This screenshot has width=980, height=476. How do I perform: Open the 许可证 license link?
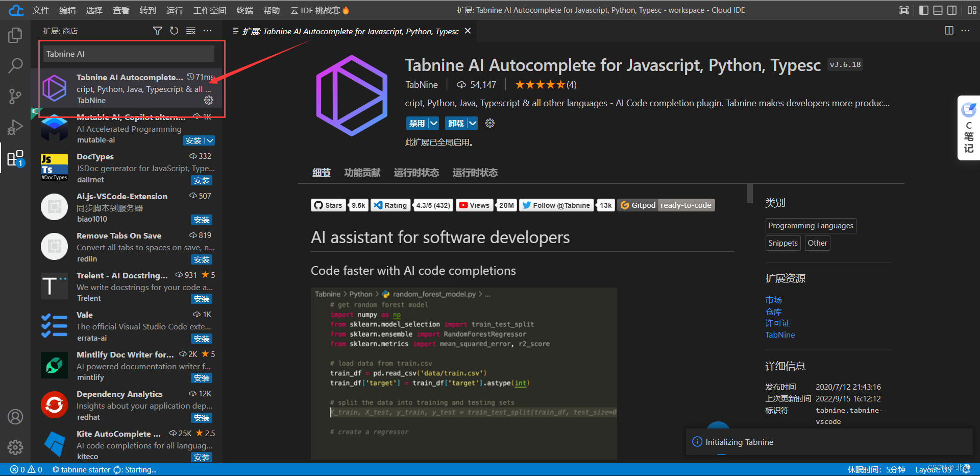(x=777, y=323)
